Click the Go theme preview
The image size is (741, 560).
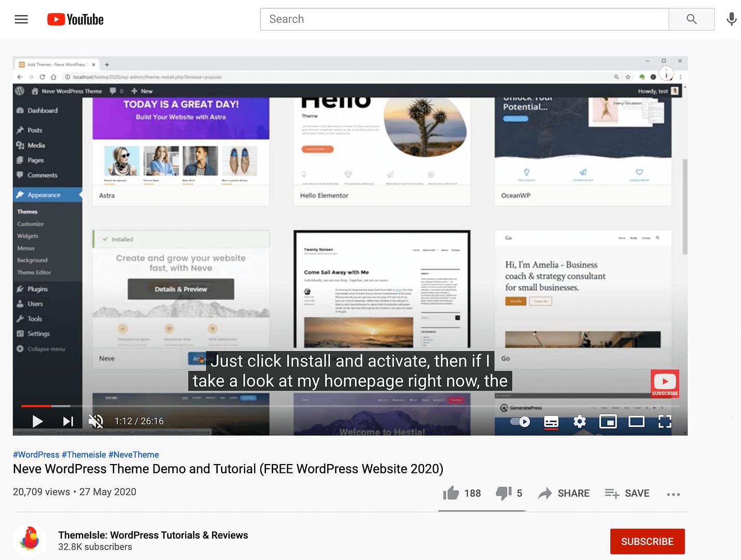583,289
